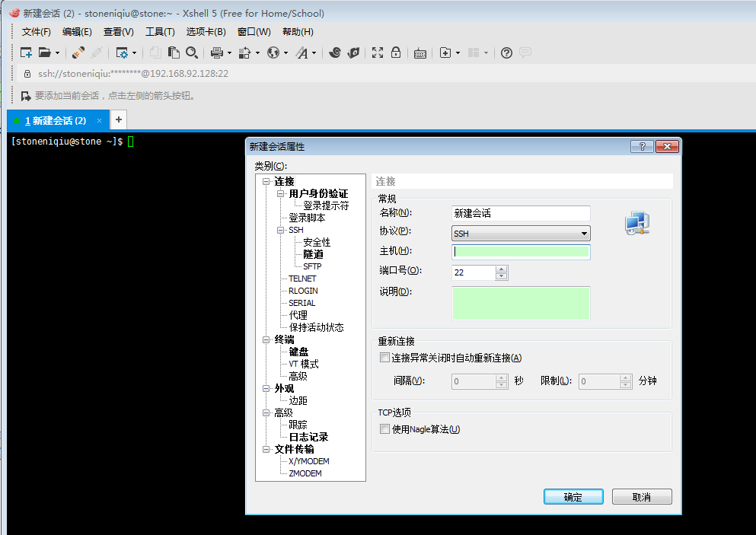Collapse the 文件传输 tree node
Screen dimensions: 756x535
tap(266, 449)
